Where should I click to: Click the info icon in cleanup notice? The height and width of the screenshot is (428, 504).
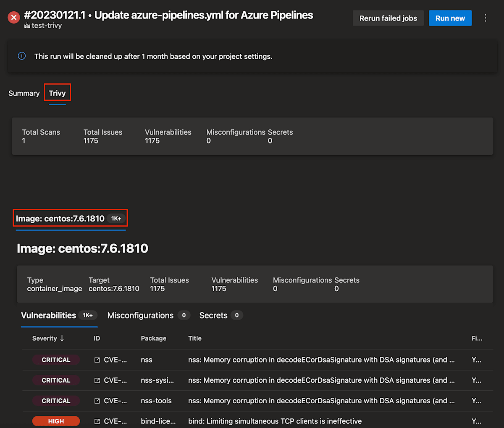(22, 56)
